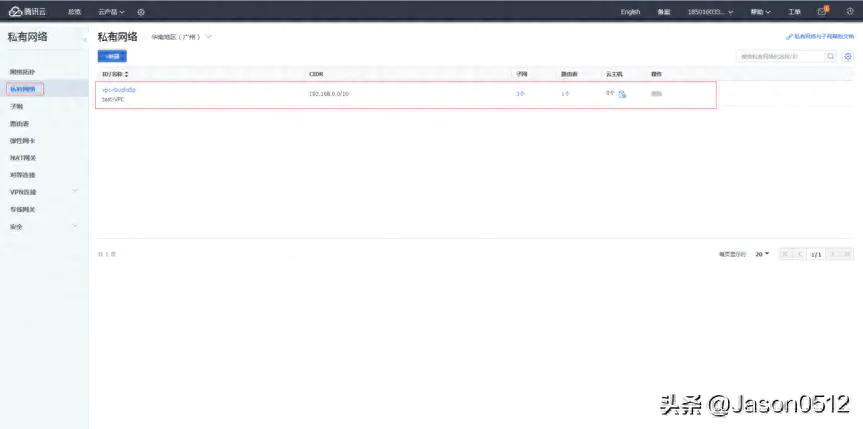Image resolution: width=863 pixels, height=429 pixels.
Task: Collapse the left sidebar with the arrow
Action: point(85,38)
